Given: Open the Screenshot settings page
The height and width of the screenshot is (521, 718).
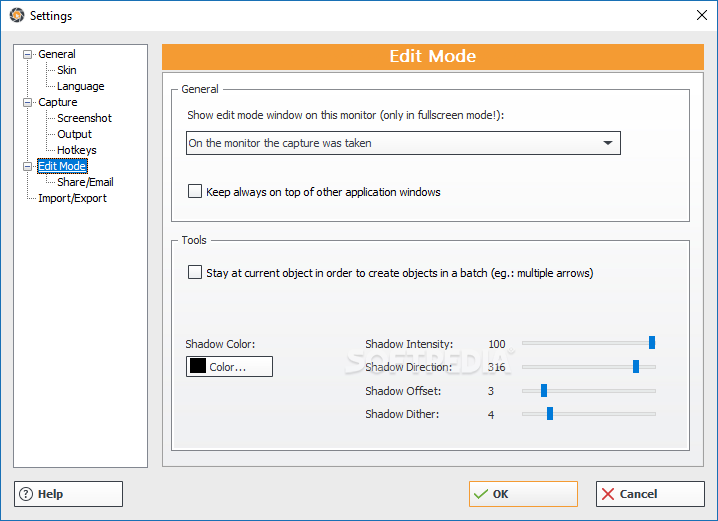Looking at the screenshot, I should [84, 118].
